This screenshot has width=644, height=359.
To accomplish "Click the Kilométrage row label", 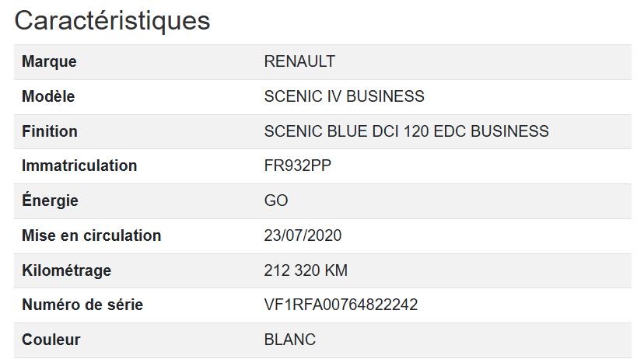I will coord(66,270).
